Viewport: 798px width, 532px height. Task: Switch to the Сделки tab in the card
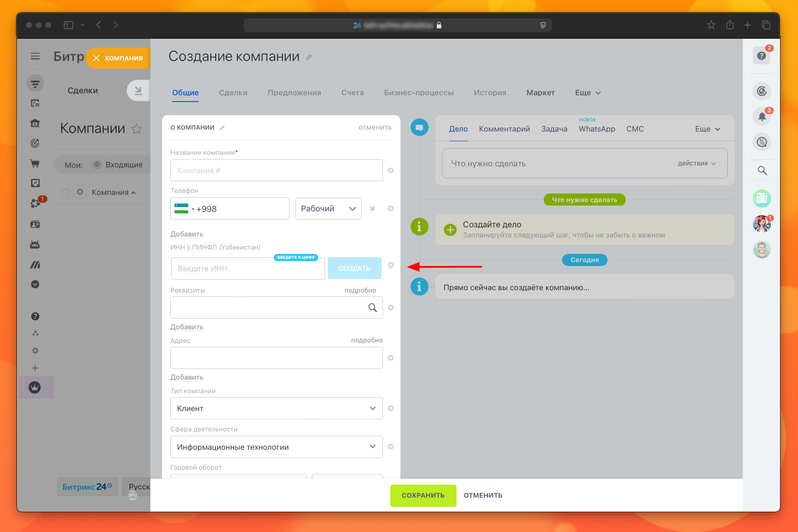pyautogui.click(x=233, y=93)
